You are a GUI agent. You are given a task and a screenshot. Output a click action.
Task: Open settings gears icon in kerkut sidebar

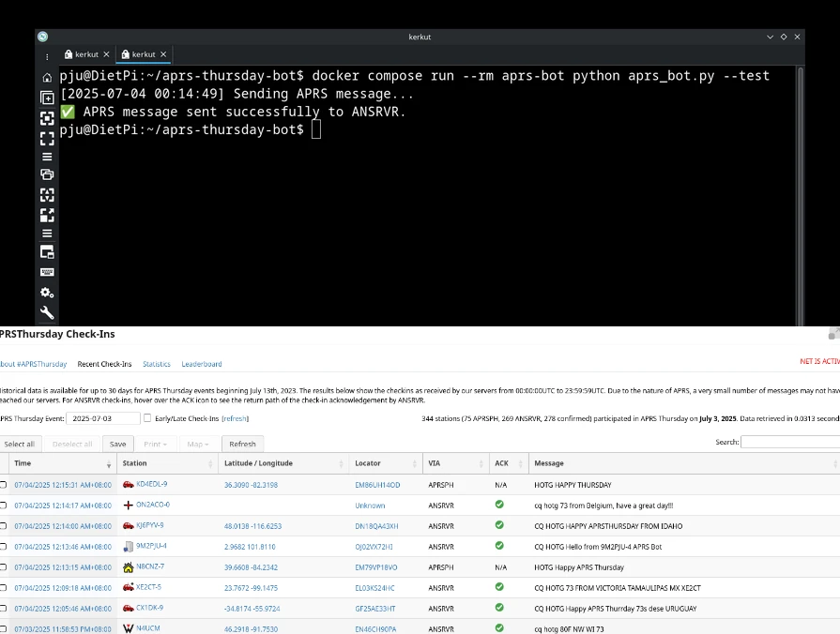(x=47, y=293)
